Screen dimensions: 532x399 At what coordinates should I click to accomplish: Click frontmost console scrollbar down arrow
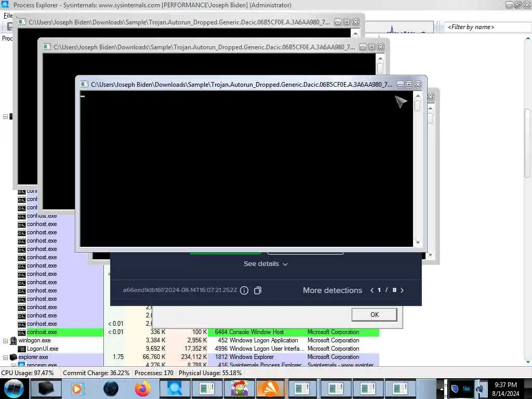pyautogui.click(x=418, y=242)
